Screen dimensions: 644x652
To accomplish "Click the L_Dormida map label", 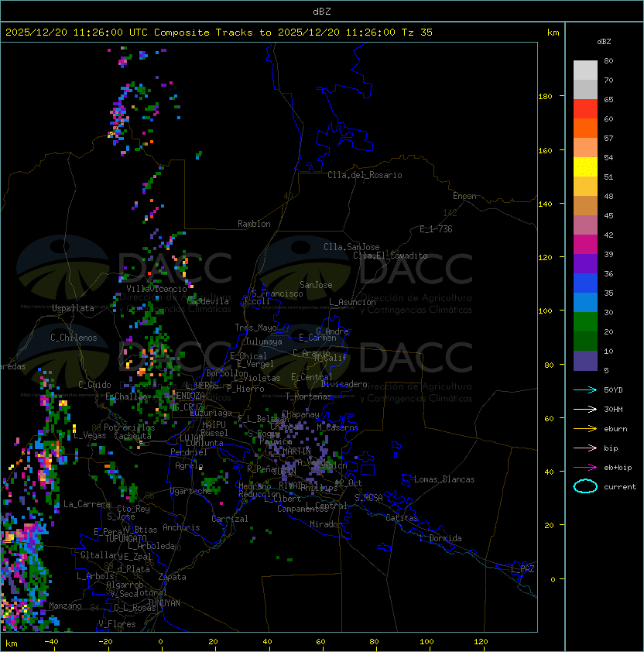I will click(x=440, y=538).
